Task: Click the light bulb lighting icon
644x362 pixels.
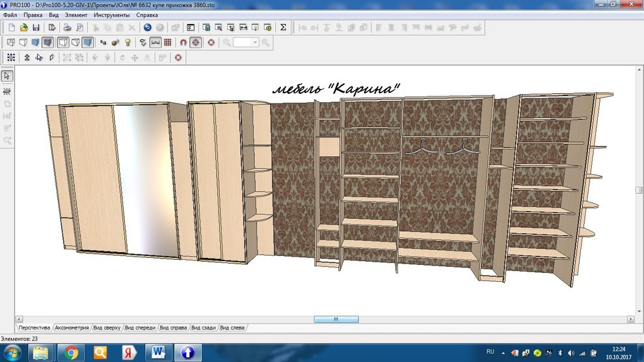Action: coord(127,42)
